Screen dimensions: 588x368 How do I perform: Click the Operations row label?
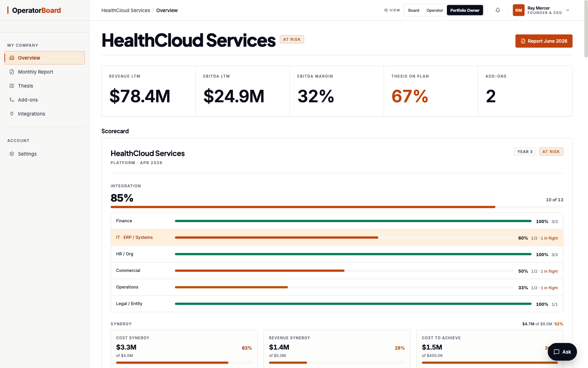click(127, 287)
